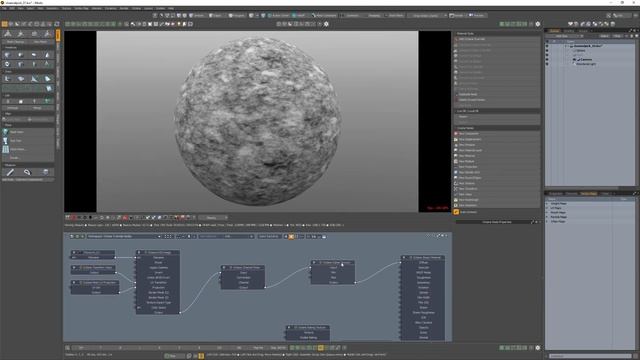Image resolution: width=640 pixels, height=360 pixels.
Task: Select the Pen tool icon in the left toolbox
Action: tap(10, 172)
